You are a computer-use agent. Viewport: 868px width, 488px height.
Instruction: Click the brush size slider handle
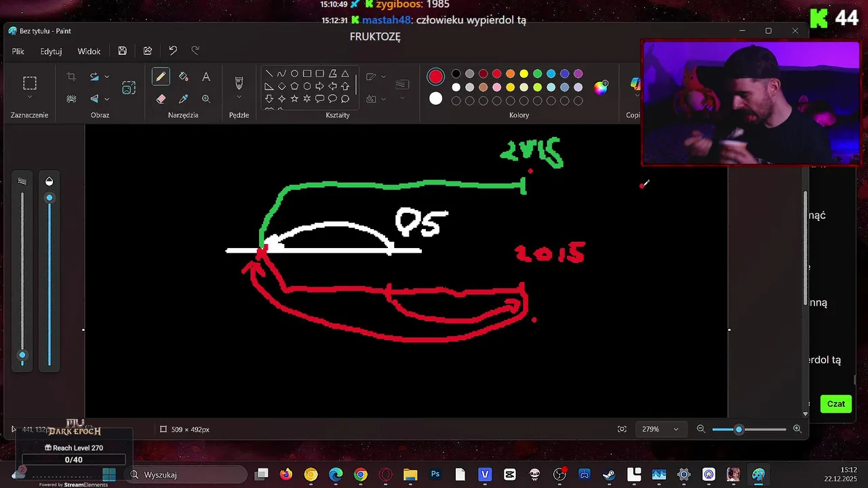coord(22,355)
